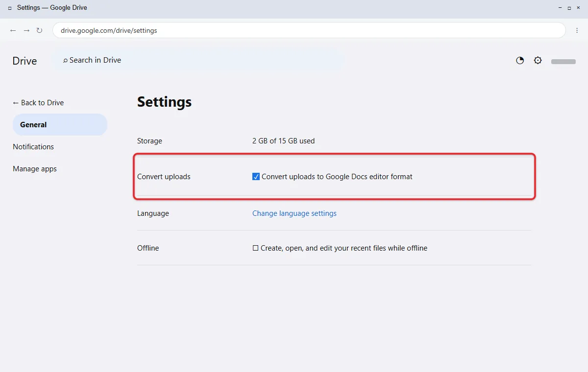Maximize the browser window
The image size is (588, 372).
pyautogui.click(x=569, y=8)
